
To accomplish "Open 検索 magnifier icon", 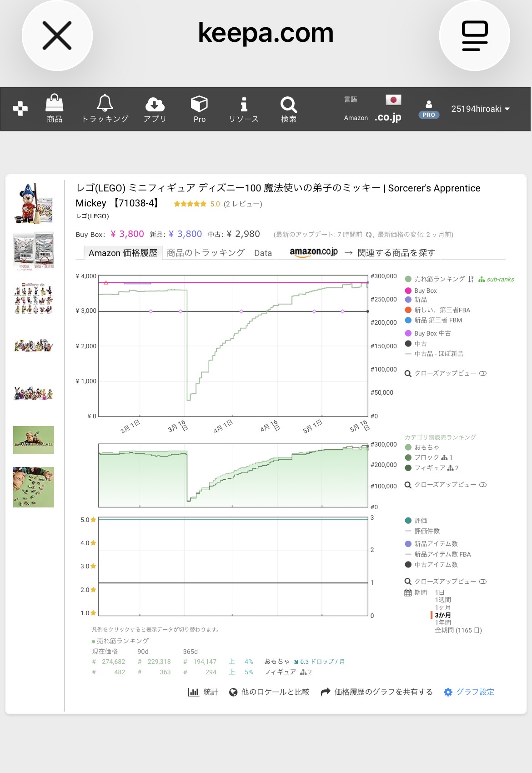I will coord(289,109).
